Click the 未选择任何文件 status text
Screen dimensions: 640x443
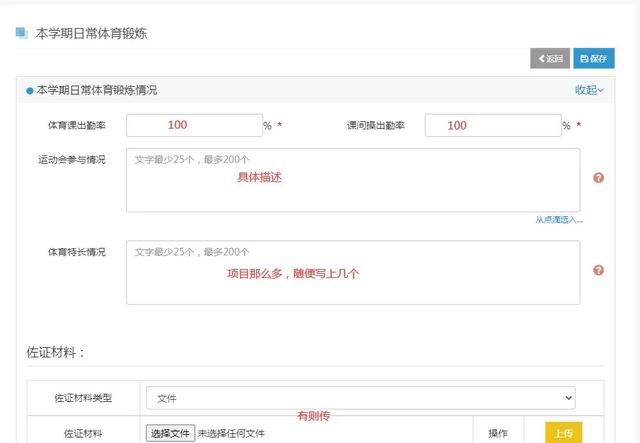[x=231, y=433]
